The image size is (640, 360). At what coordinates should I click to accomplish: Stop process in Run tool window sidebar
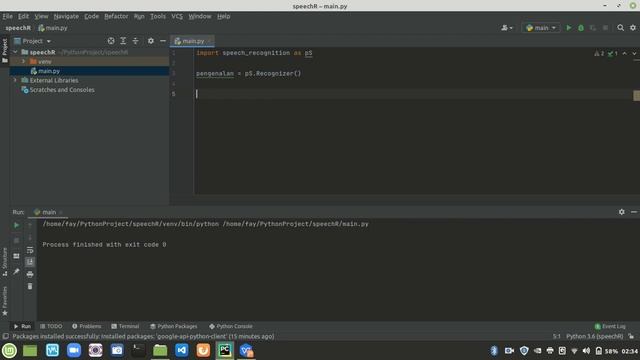(x=16, y=240)
